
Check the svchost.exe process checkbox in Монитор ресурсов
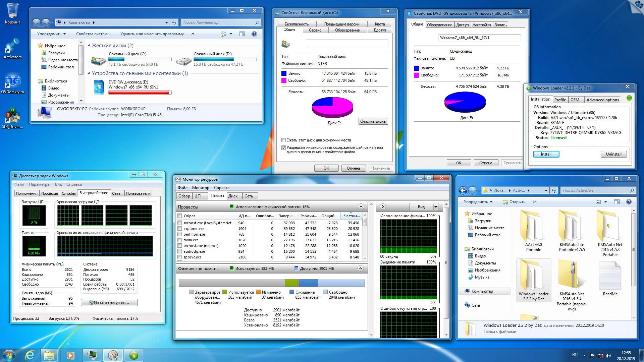[x=179, y=223]
